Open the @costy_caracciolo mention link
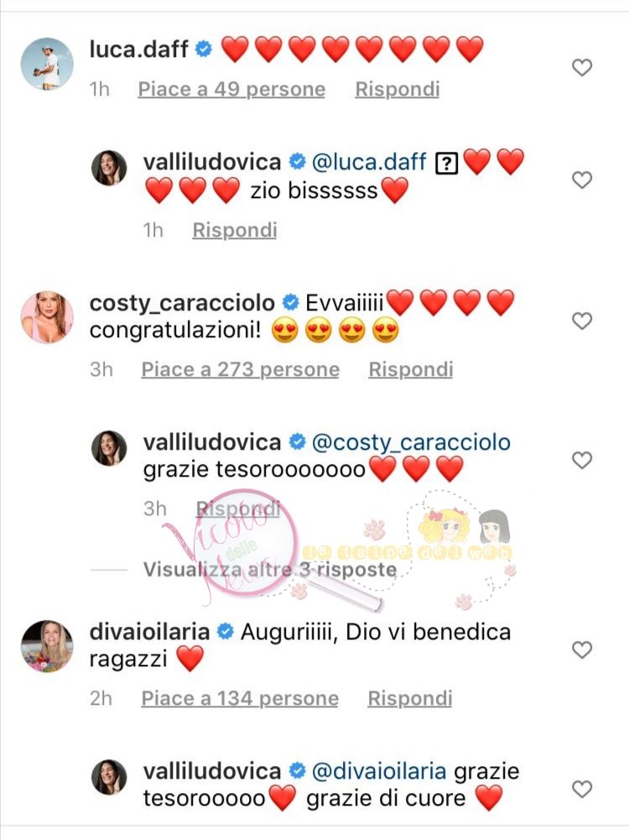The height and width of the screenshot is (840, 629). tap(411, 442)
